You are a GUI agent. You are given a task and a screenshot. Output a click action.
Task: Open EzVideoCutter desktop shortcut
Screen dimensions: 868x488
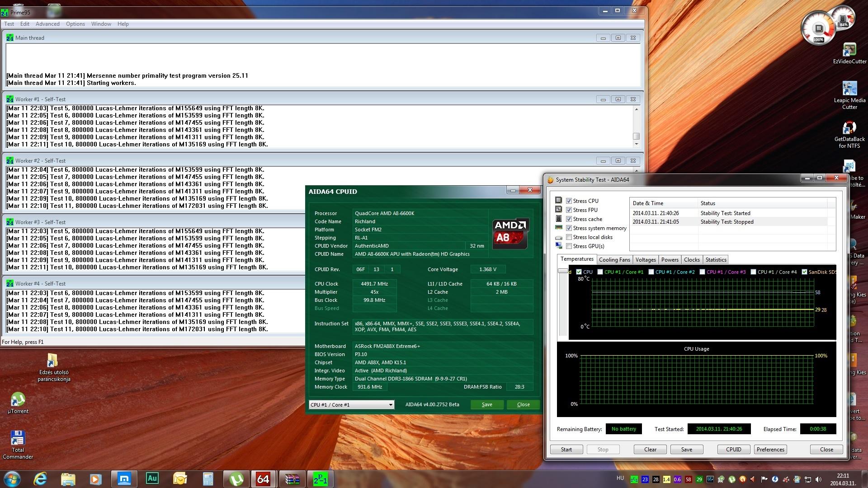point(849,54)
